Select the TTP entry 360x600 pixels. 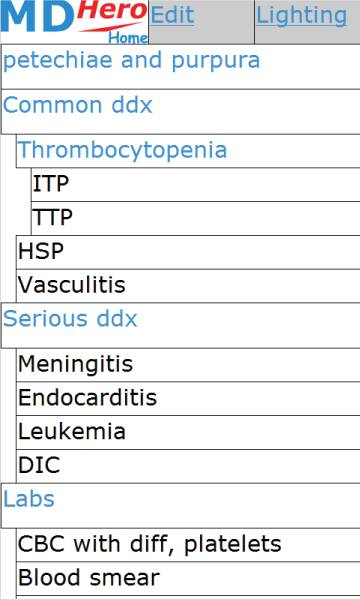(196, 218)
